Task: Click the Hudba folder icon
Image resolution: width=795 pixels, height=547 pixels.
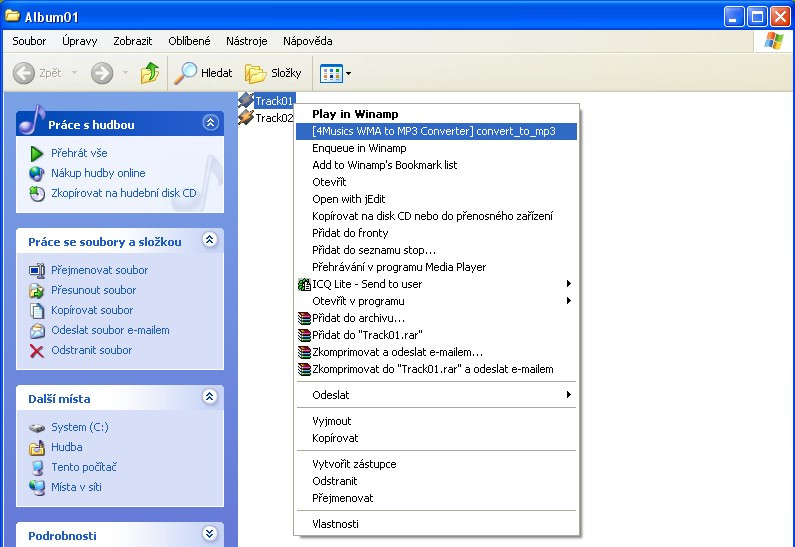Action: 37,447
